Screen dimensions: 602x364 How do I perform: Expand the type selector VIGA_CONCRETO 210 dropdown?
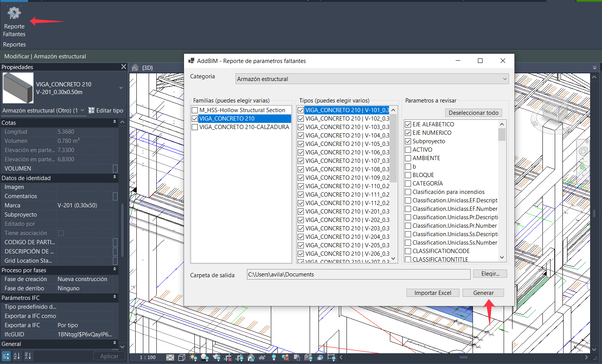[121, 88]
